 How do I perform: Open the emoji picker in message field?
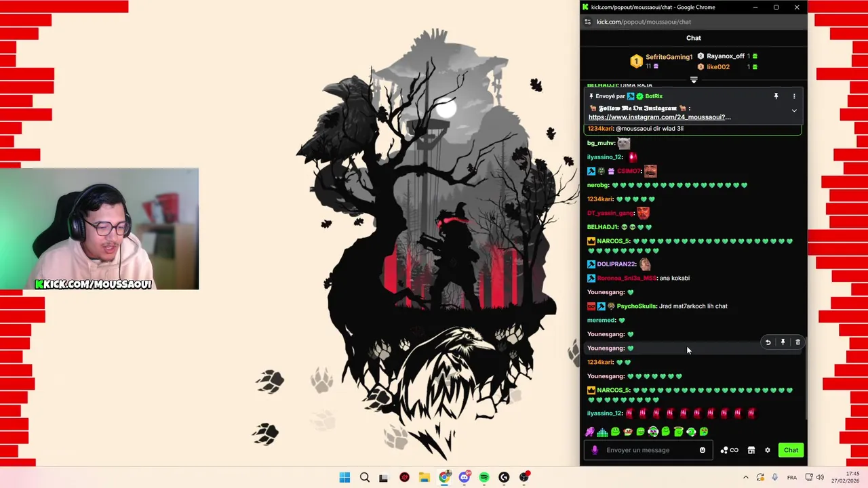tap(703, 450)
